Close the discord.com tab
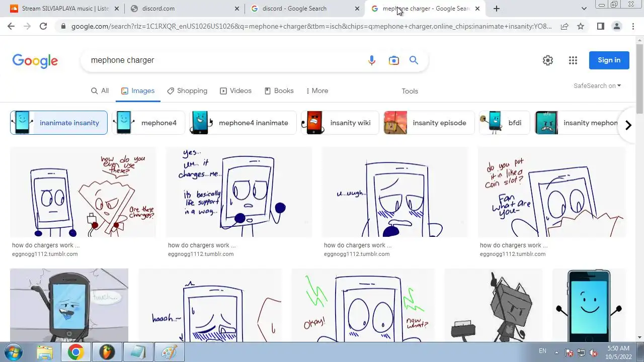The height and width of the screenshot is (362, 644). 237,9
